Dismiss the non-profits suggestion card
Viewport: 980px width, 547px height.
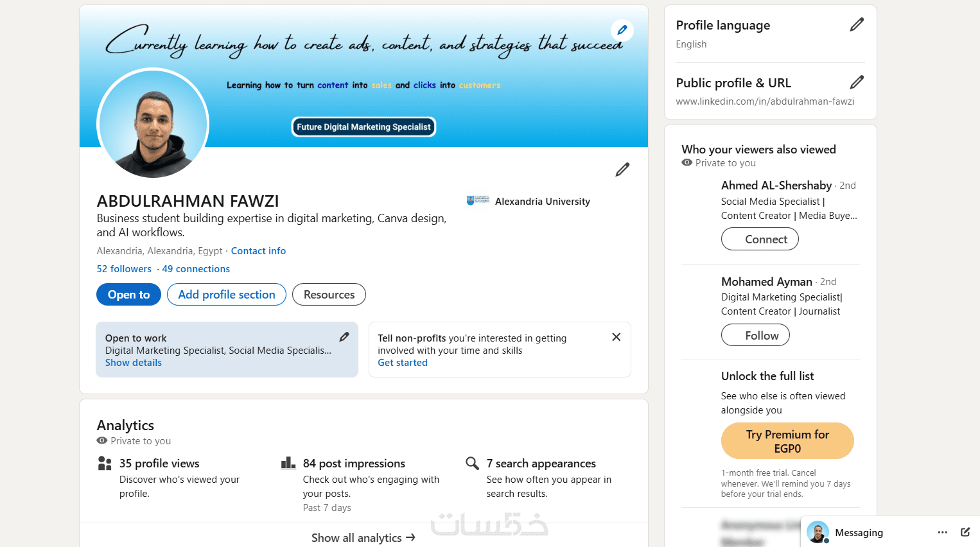click(616, 337)
